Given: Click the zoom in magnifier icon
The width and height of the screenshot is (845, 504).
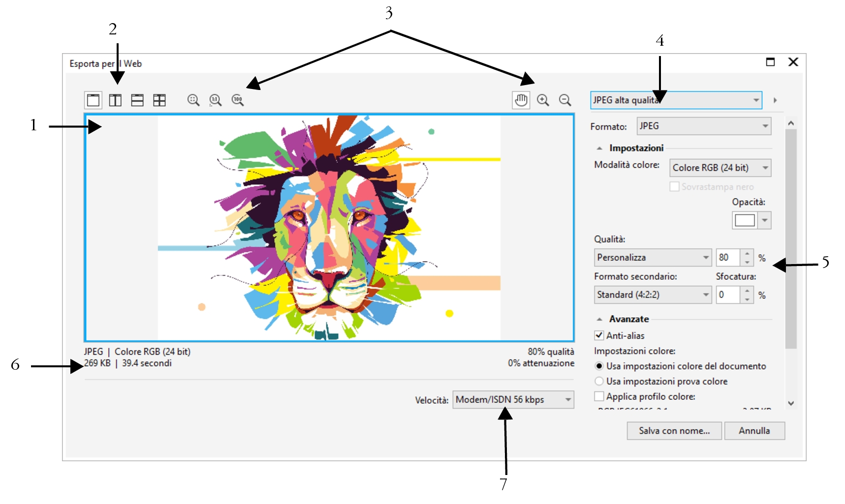Looking at the screenshot, I should pyautogui.click(x=543, y=100).
